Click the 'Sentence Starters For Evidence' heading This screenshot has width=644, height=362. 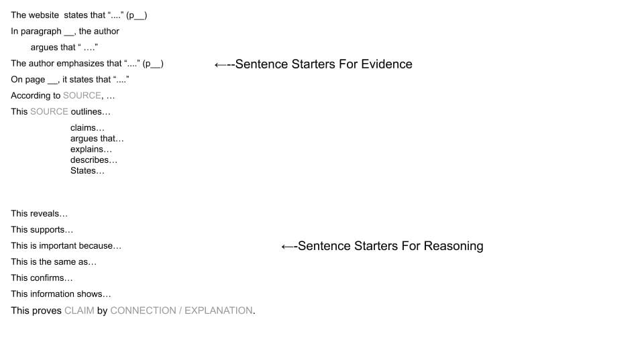pos(323,64)
